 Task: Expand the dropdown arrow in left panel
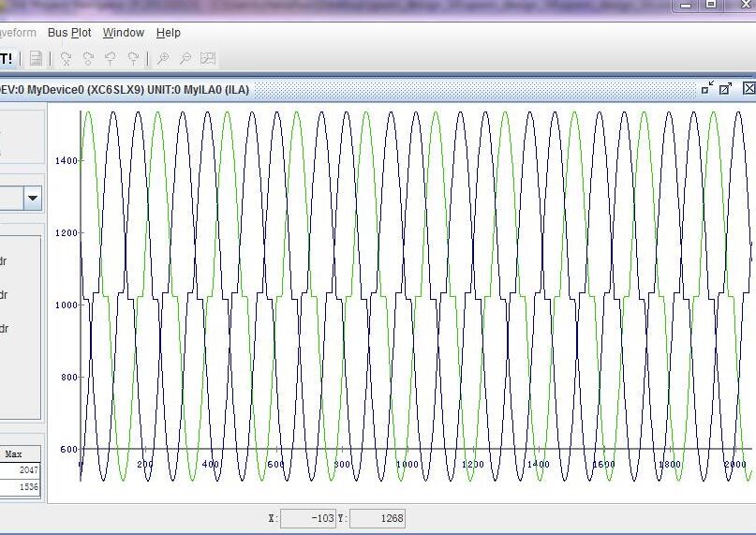pyautogui.click(x=33, y=198)
